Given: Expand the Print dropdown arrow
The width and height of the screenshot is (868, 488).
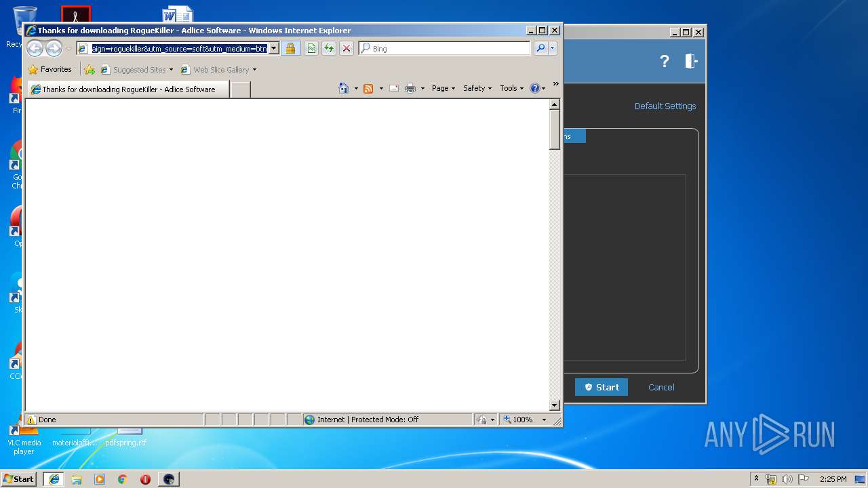Looking at the screenshot, I should coord(422,88).
